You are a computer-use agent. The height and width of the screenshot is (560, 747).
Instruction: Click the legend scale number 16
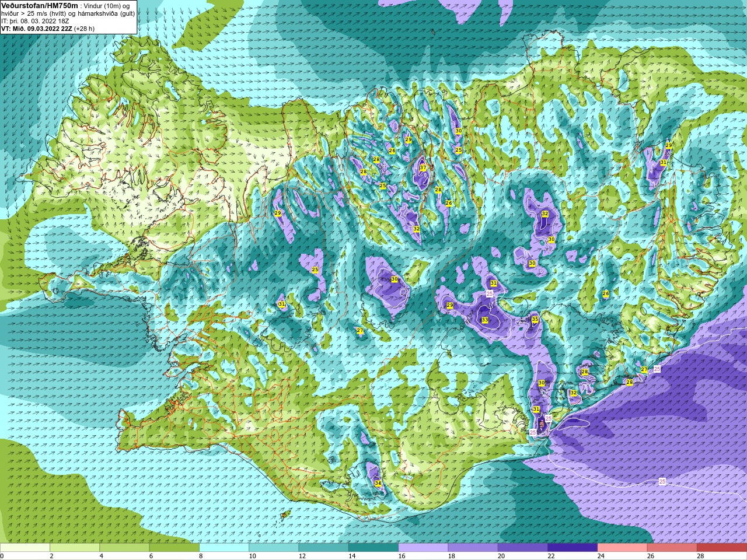pyautogui.click(x=402, y=556)
